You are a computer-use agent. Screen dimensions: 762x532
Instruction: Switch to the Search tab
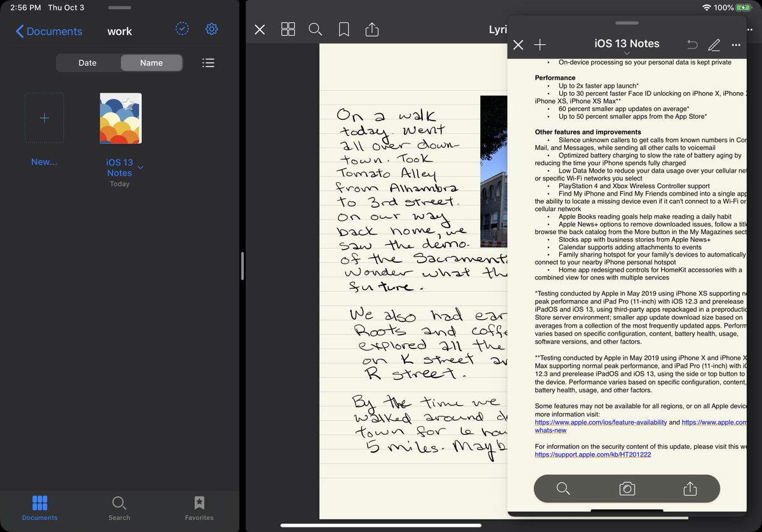[119, 509]
